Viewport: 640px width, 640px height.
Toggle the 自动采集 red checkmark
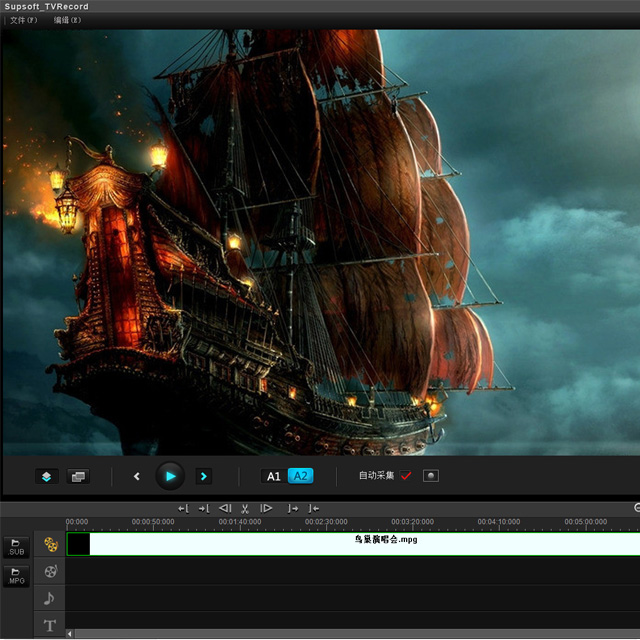[x=406, y=476]
